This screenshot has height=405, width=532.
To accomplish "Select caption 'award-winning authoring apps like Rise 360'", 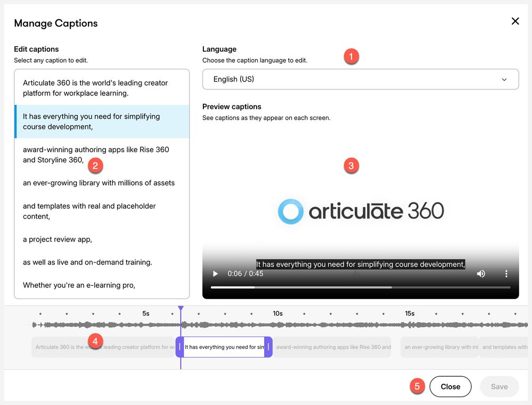I will point(102,155).
